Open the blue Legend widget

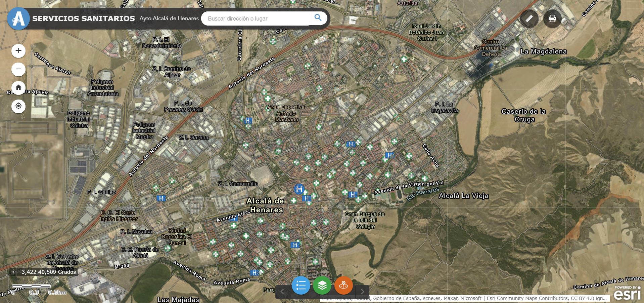point(301,286)
